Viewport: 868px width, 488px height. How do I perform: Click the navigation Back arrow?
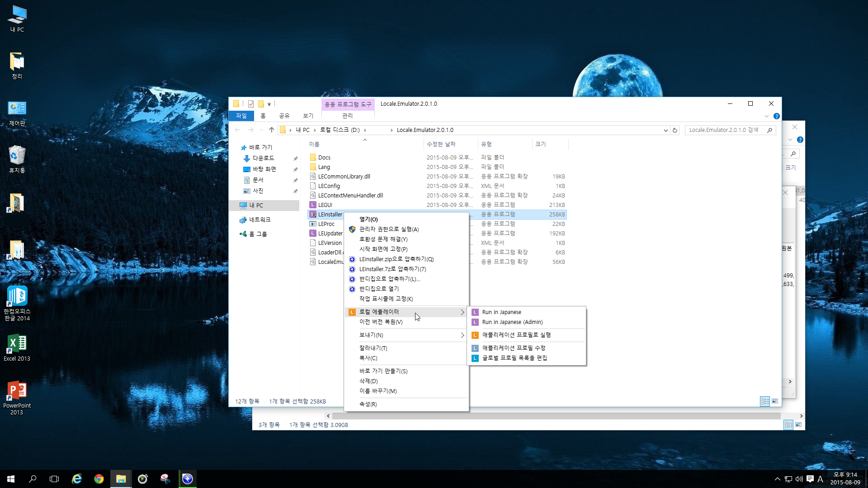click(x=238, y=130)
